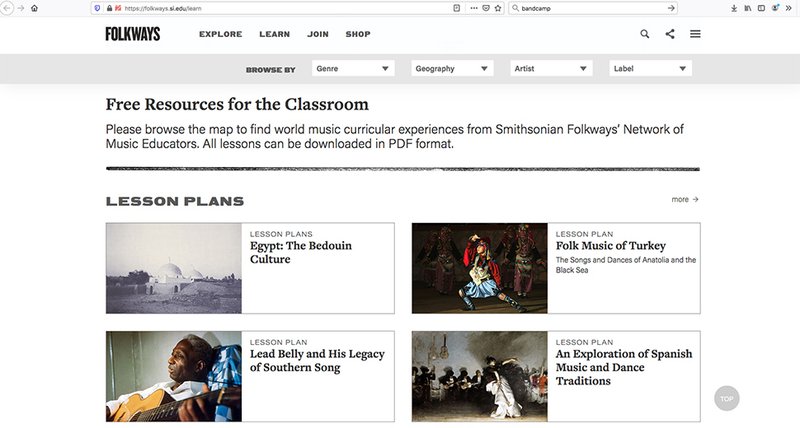Image resolution: width=800 pixels, height=428 pixels.
Task: Open the browser downloads icon
Action: 735,8
